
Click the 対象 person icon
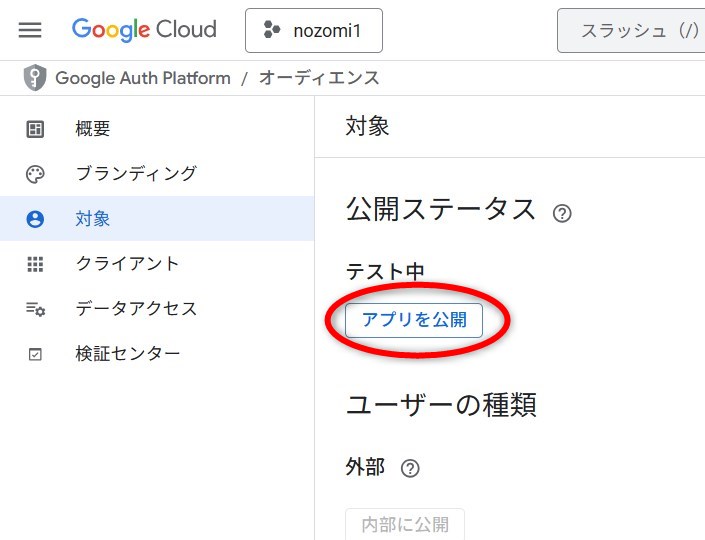(35, 219)
